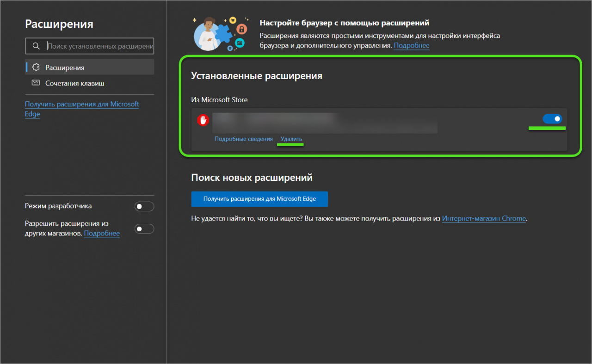Screen dimensions: 592x364
Task: Open Интернет-магазин Chrome link
Action: point(484,218)
